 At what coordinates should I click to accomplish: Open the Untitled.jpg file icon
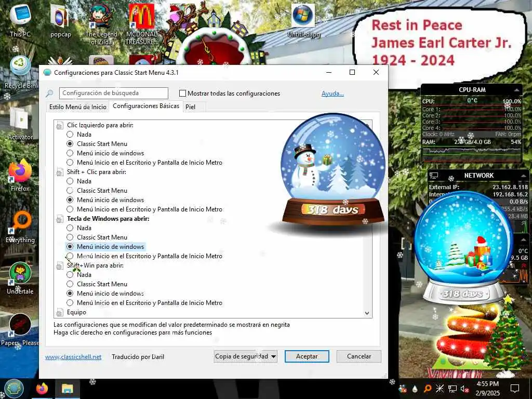[303, 20]
